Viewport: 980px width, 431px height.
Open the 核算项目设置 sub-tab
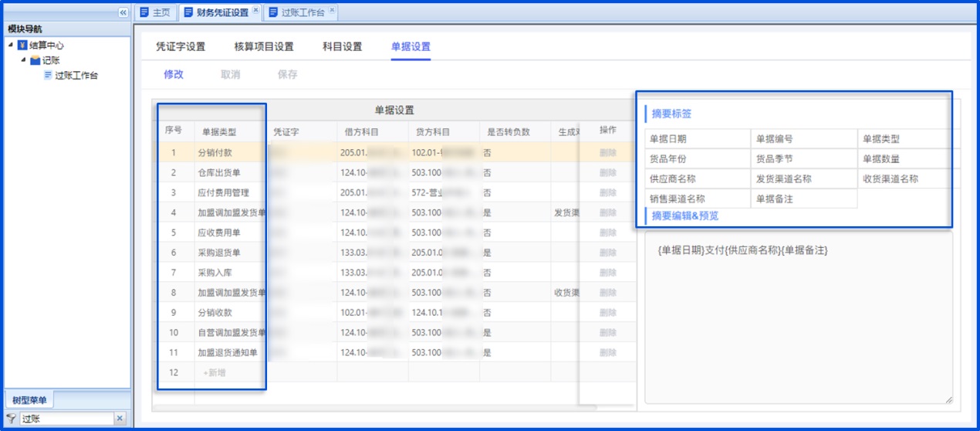[264, 46]
